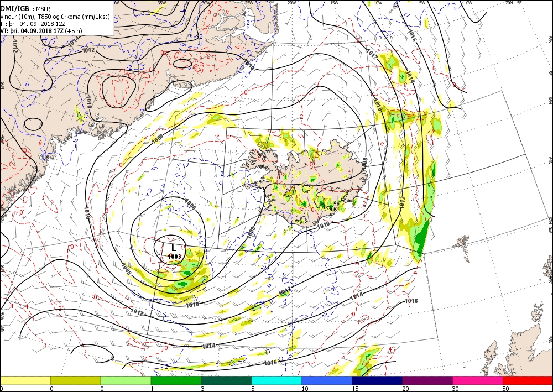This screenshot has width=553, height=392.
Task: Click the '1016' isobar label at bottom center
Action: click(x=270, y=362)
